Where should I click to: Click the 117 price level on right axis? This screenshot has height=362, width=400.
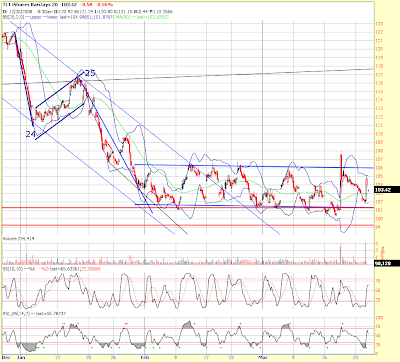[380, 75]
